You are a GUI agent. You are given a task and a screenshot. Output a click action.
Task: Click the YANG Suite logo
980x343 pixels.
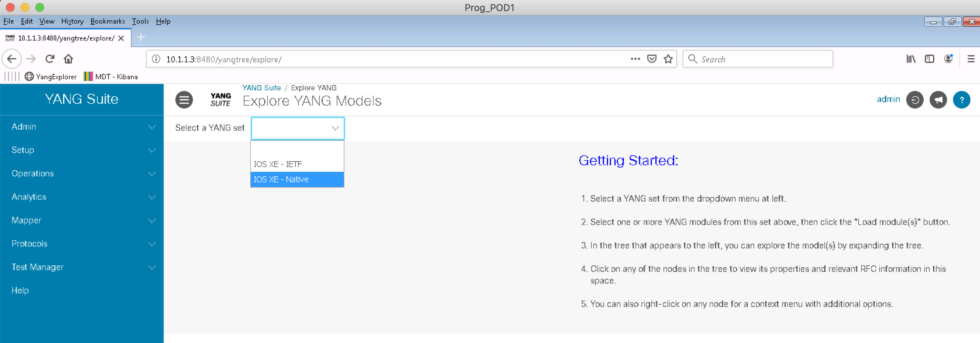[x=221, y=100]
